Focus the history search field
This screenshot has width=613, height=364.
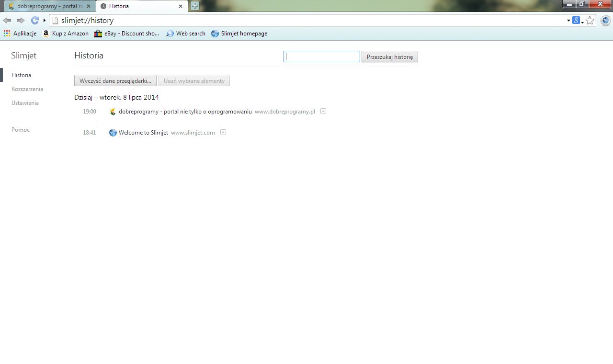322,57
